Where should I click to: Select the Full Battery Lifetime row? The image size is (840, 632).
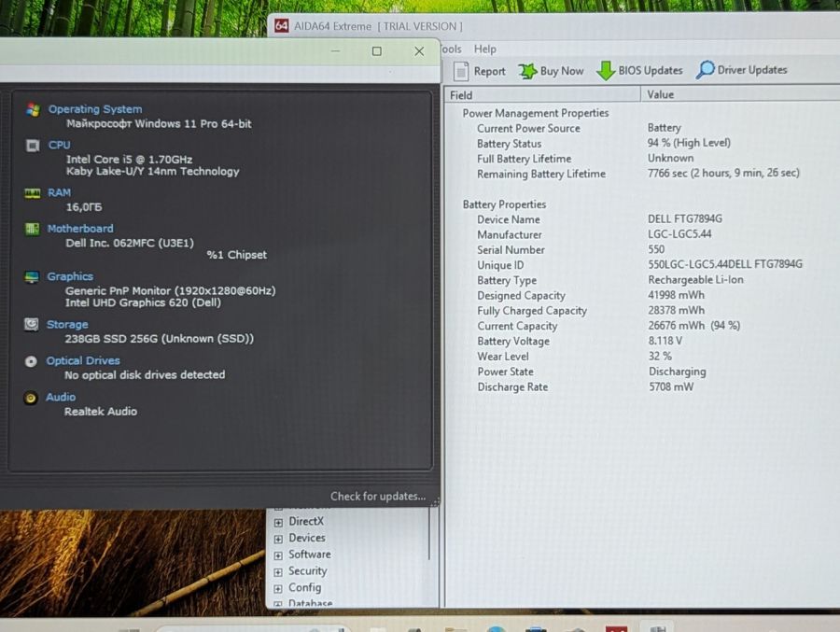(x=643, y=159)
